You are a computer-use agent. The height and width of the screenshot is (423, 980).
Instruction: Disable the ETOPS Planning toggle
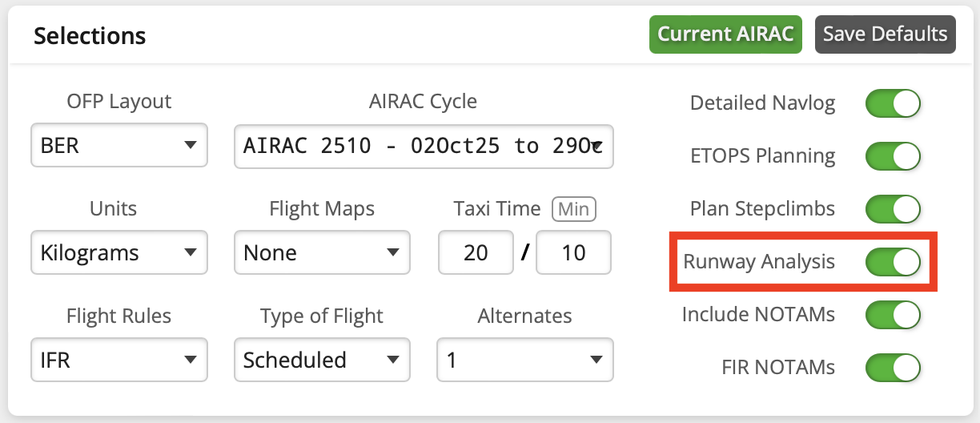893,156
